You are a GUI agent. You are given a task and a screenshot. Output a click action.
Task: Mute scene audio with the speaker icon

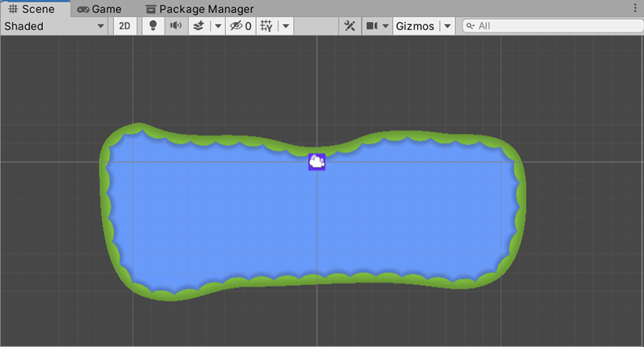pyautogui.click(x=175, y=26)
